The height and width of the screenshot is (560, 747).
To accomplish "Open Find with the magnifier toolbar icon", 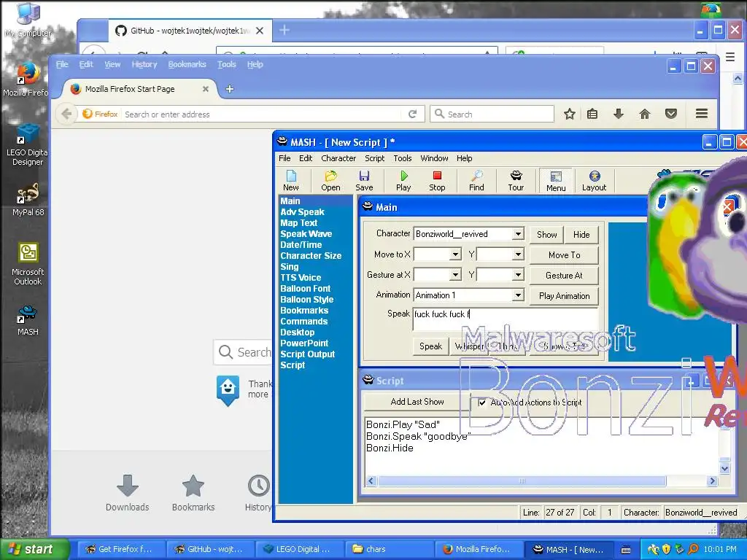I will (476, 181).
